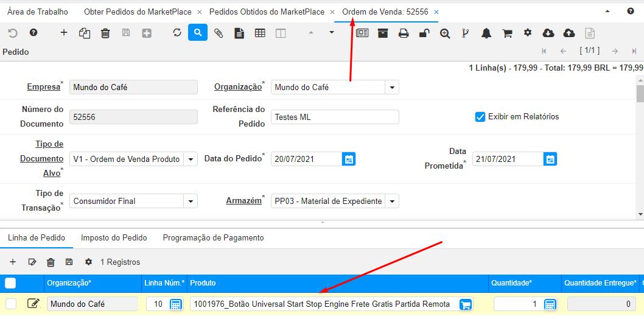This screenshot has height=319, width=644.
Task: Edit order line via detail toolbar pencil
Action: [32, 262]
